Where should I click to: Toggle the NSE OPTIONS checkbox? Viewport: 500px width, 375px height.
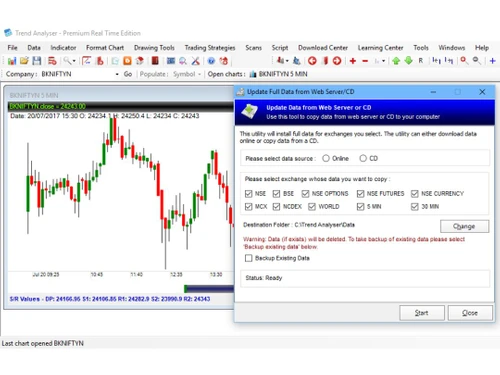pyautogui.click(x=305, y=194)
